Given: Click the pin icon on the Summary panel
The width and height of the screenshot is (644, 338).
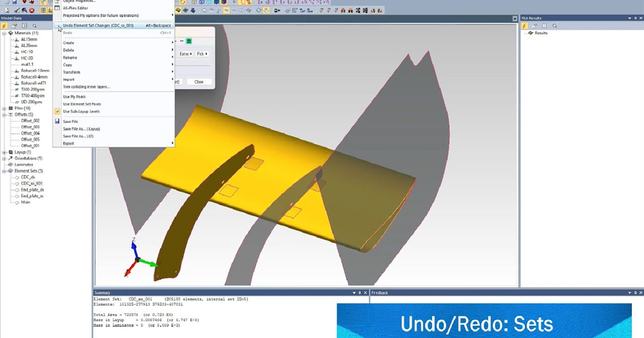Looking at the screenshot, I should (x=361, y=292).
